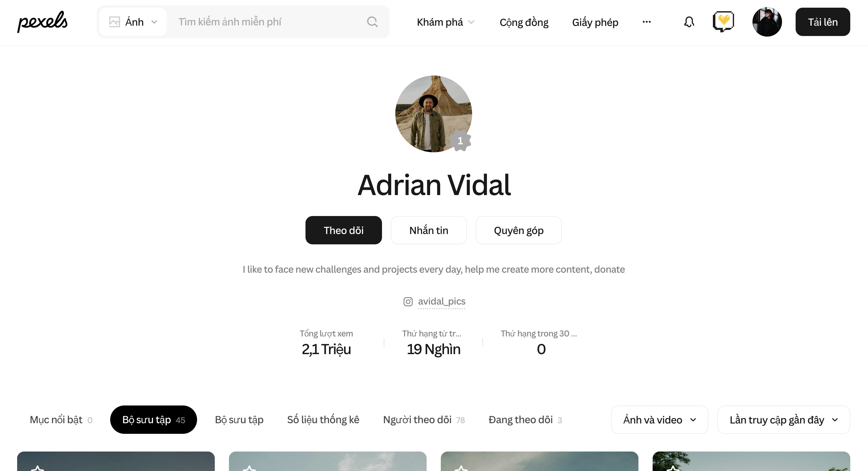Open the avidal_pics Instagram link
868x471 pixels.
pos(441,301)
